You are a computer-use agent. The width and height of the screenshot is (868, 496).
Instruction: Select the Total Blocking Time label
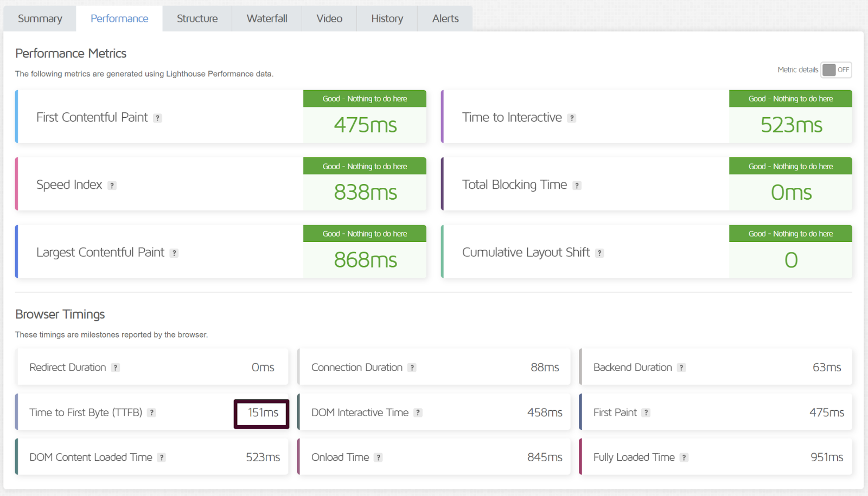click(514, 185)
